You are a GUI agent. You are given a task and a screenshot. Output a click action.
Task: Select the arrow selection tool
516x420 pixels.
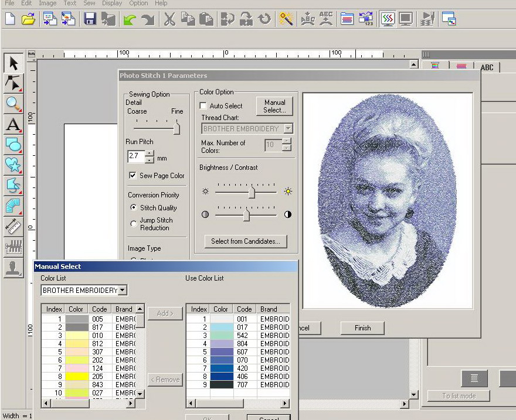click(13, 63)
